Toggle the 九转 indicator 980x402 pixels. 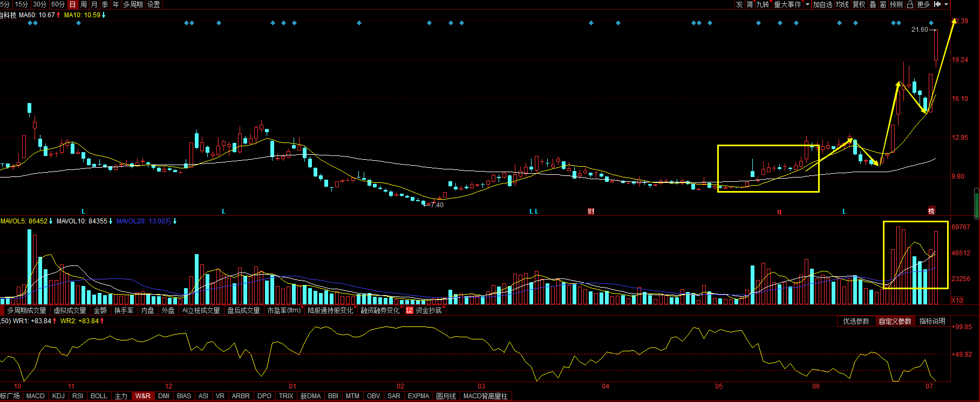tap(763, 4)
